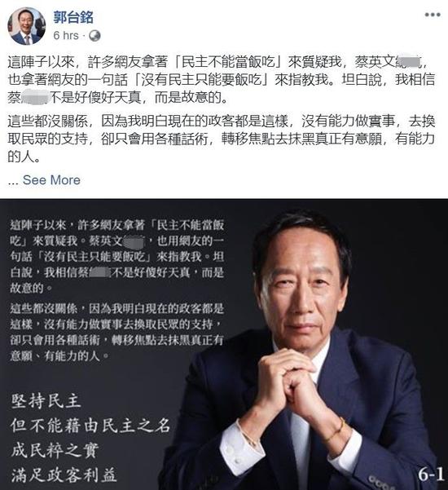Visit the 郭台銘 profile name link
Screen dimensions: 448x490
(x=73, y=17)
